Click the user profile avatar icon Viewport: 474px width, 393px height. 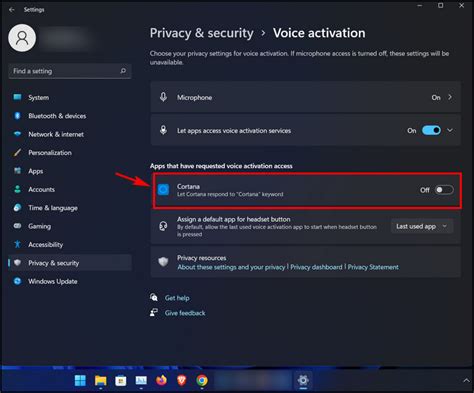[22, 38]
